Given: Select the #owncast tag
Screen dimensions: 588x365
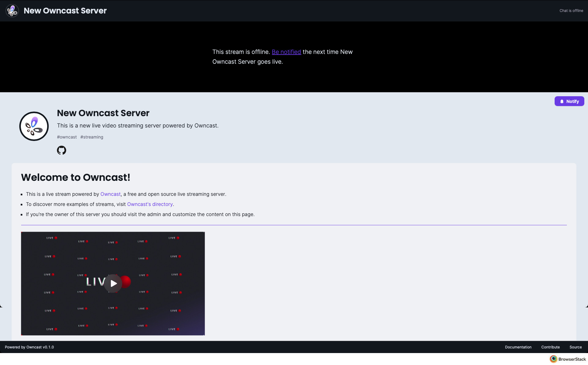Looking at the screenshot, I should [67, 137].
